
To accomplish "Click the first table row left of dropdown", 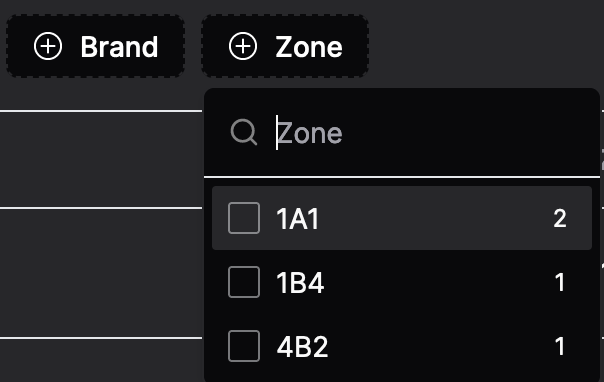I will click(x=101, y=159).
